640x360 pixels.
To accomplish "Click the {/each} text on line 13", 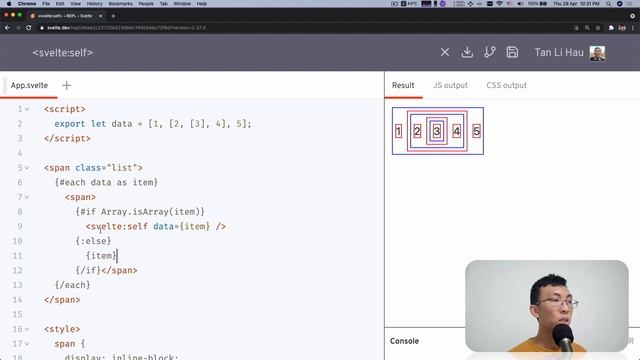I will [72, 285].
